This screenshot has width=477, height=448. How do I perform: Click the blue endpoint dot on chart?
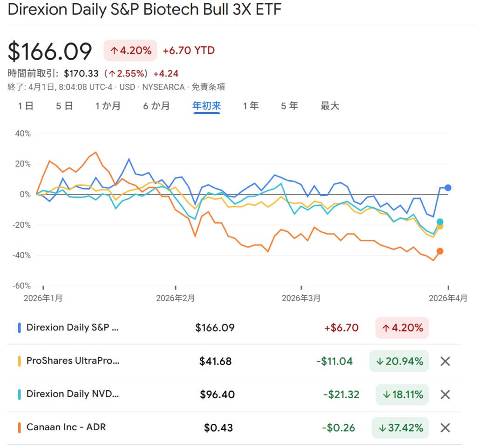(448, 188)
